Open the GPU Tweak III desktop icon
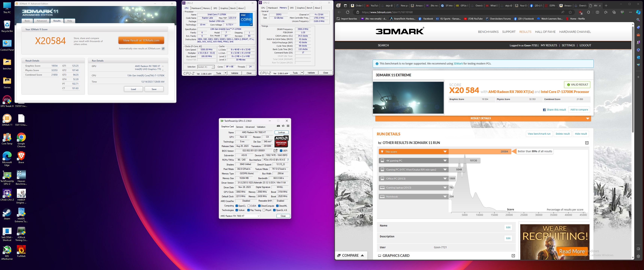This screenshot has width=644, height=270. [x=7, y=101]
